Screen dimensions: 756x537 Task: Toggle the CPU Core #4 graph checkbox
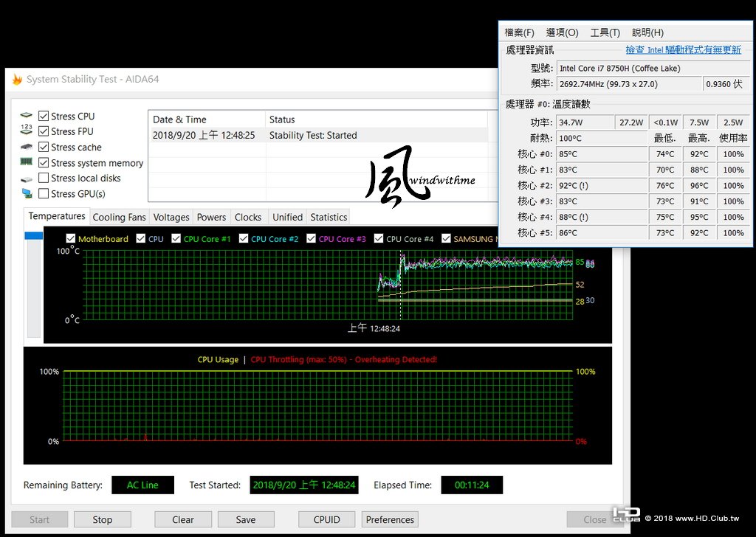click(379, 238)
